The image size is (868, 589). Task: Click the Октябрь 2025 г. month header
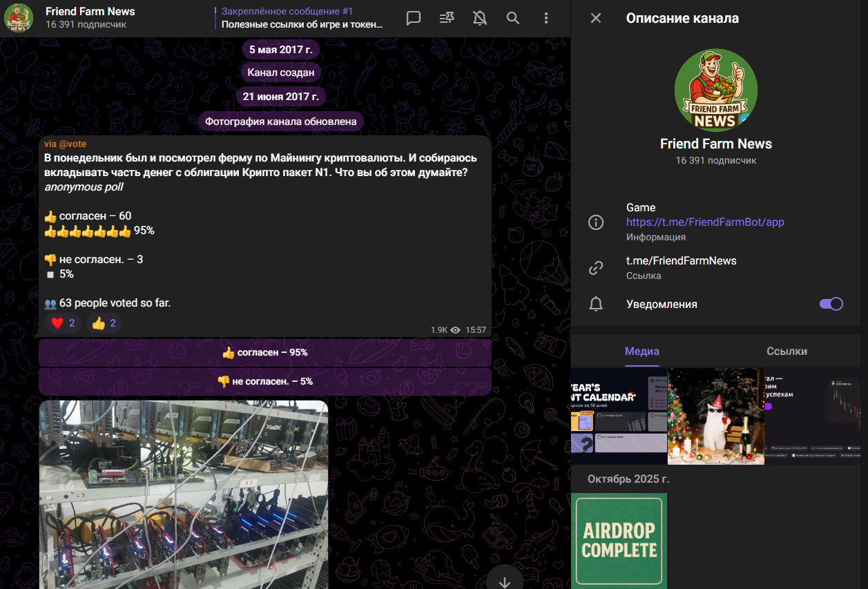pos(628,479)
